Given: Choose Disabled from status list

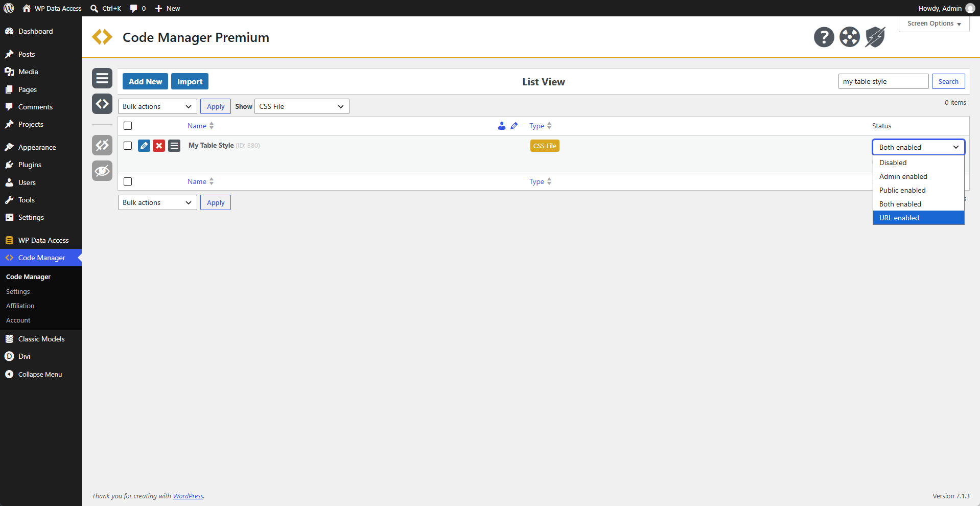Looking at the screenshot, I should (x=918, y=163).
